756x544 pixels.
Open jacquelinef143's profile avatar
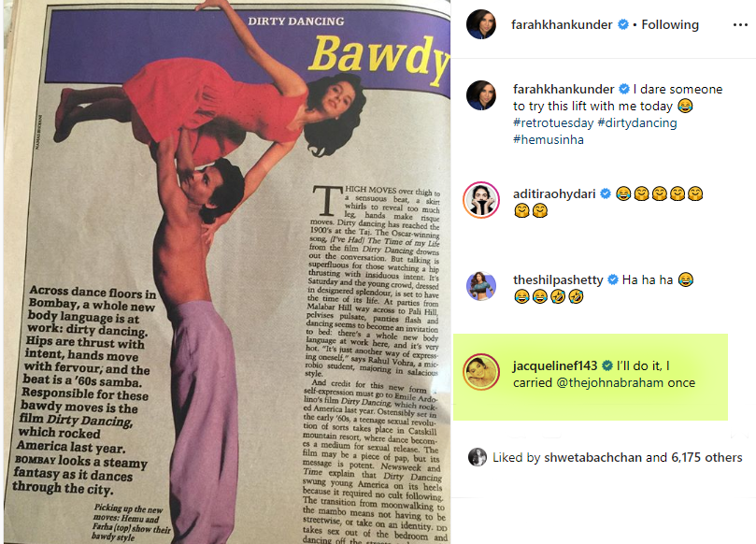pos(481,372)
